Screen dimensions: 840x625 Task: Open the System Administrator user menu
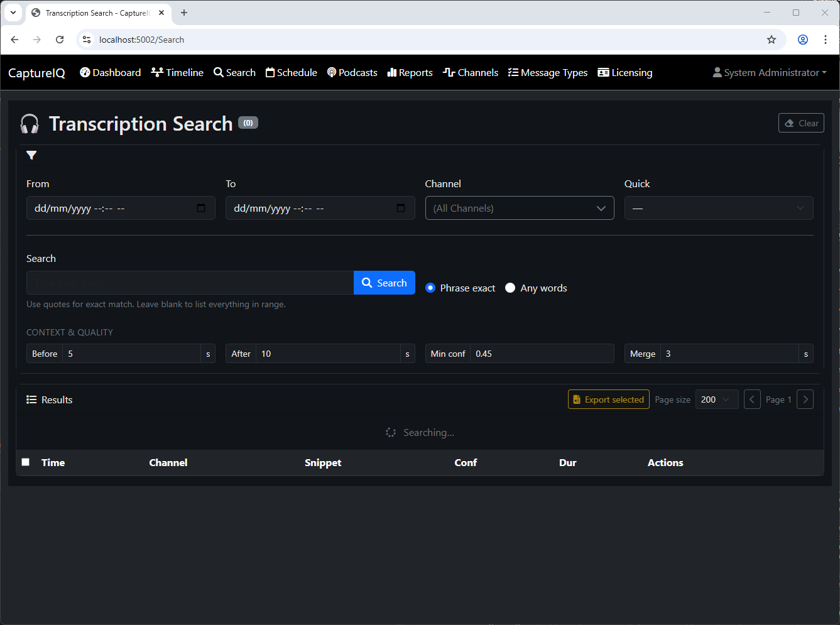pos(770,73)
